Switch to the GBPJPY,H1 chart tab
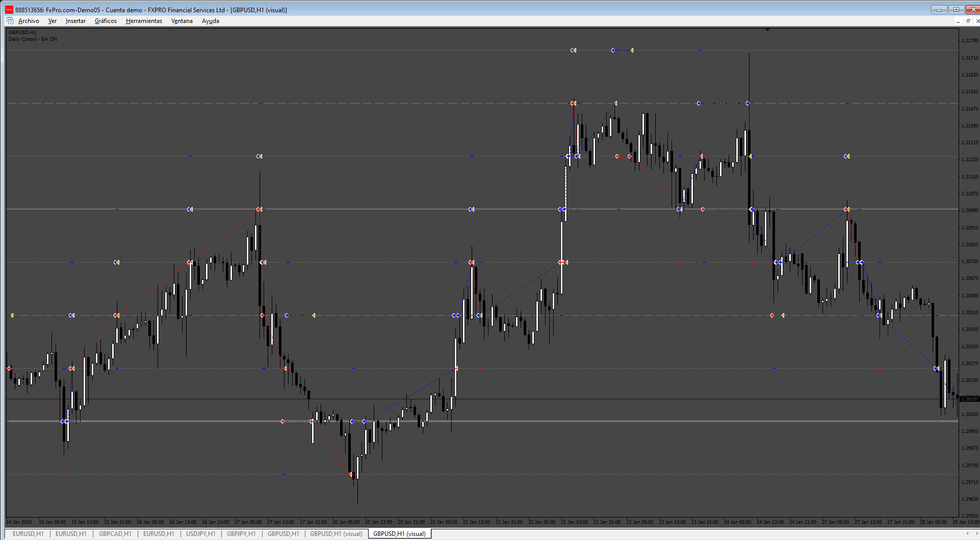The height and width of the screenshot is (540, 980). pos(242,534)
